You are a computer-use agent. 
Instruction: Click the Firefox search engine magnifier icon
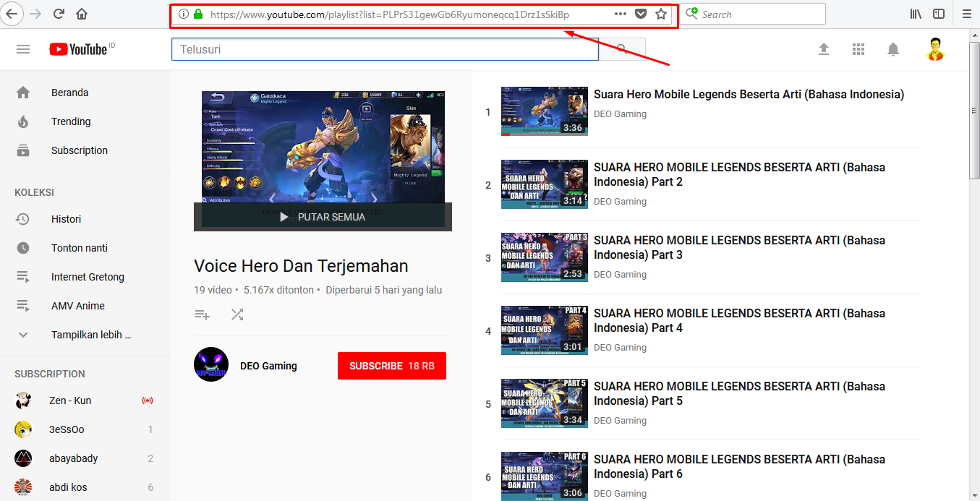692,14
